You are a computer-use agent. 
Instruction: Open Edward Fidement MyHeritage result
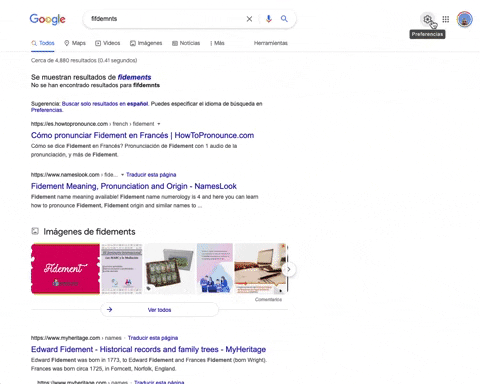pyautogui.click(x=148, y=349)
